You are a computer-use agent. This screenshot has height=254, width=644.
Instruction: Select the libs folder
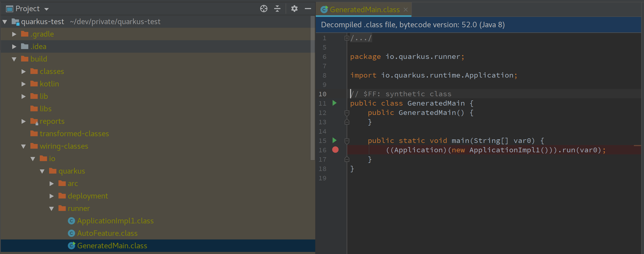[x=45, y=109]
